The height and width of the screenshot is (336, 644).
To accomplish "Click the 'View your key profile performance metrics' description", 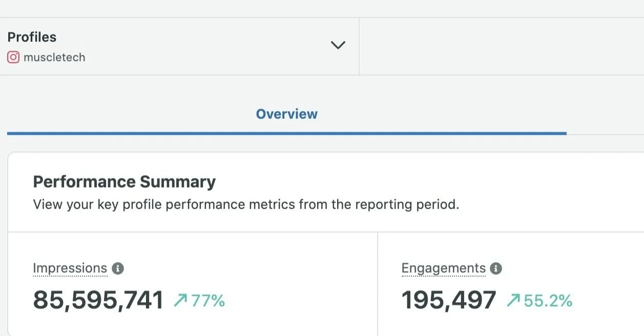I will tap(246, 205).
